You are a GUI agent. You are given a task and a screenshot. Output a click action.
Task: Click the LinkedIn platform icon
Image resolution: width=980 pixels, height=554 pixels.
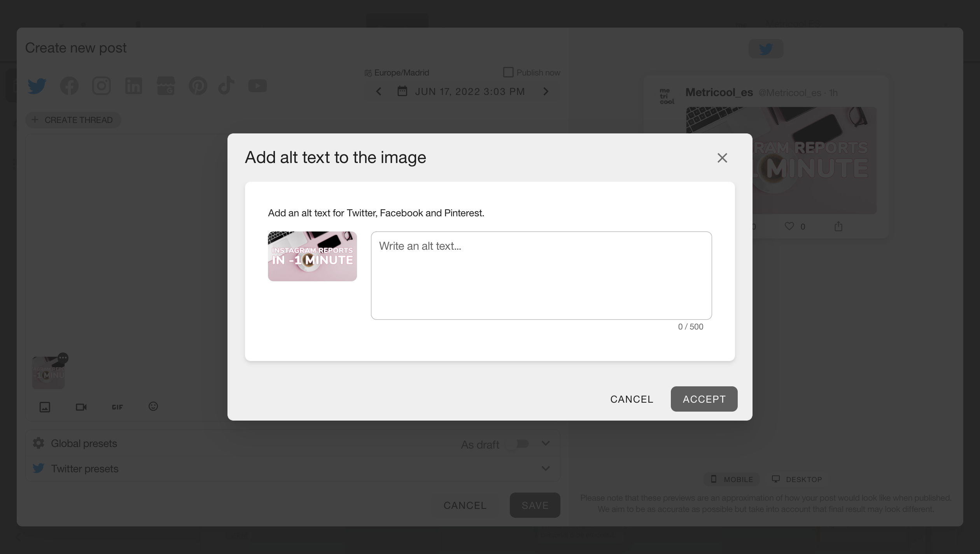133,86
